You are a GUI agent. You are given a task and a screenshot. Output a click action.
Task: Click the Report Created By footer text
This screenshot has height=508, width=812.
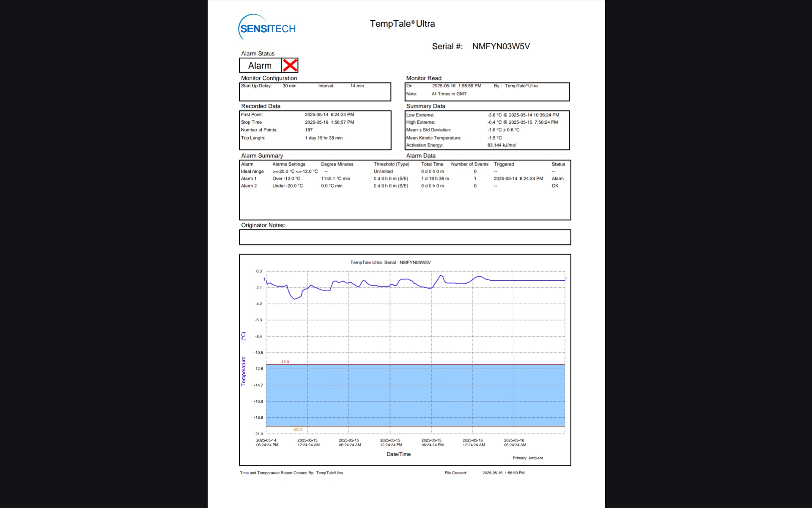click(291, 473)
